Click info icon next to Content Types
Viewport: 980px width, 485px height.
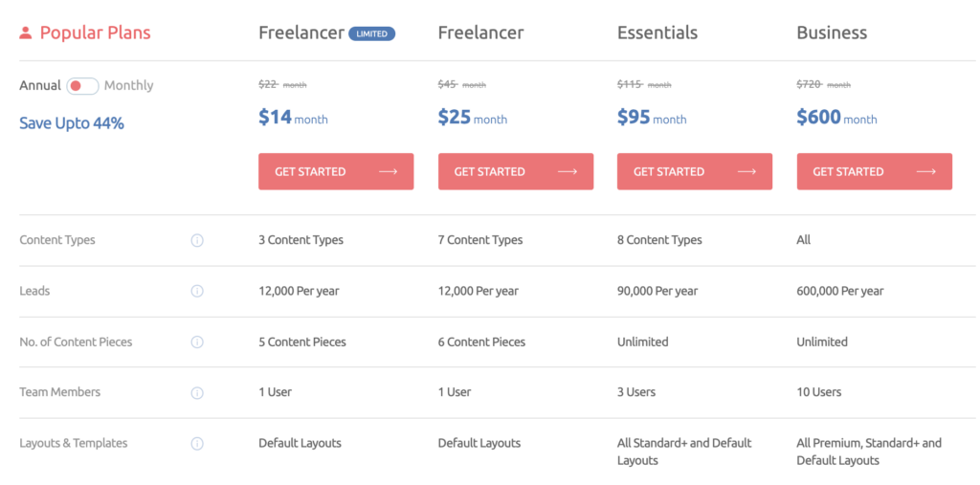click(x=197, y=240)
